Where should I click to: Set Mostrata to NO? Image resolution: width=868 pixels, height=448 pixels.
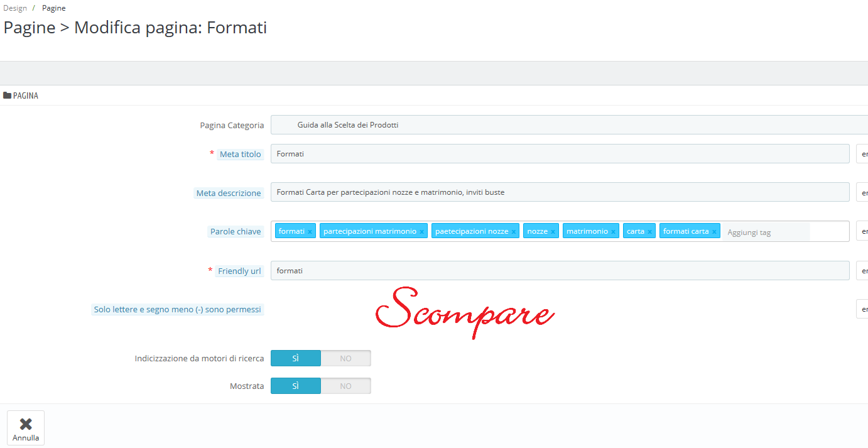pos(345,386)
